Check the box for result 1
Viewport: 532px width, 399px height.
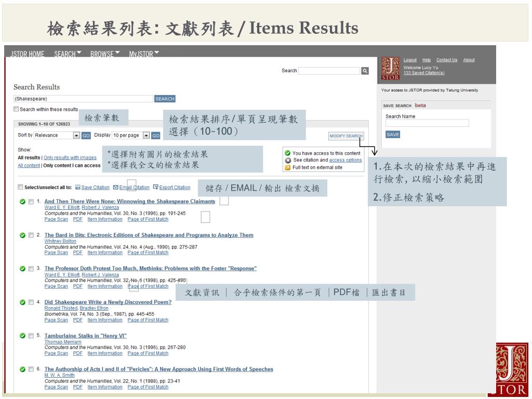point(31,202)
